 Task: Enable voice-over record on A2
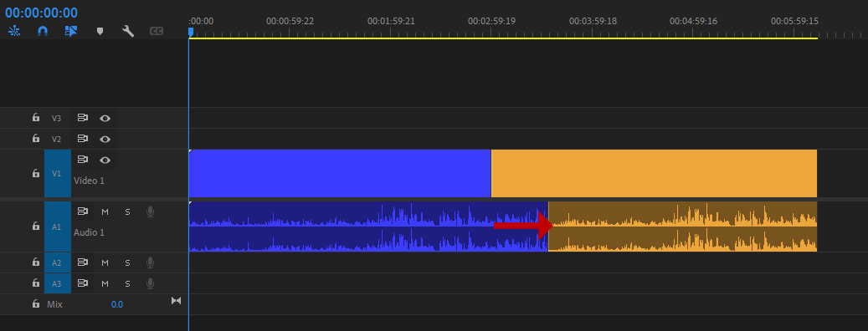150,262
